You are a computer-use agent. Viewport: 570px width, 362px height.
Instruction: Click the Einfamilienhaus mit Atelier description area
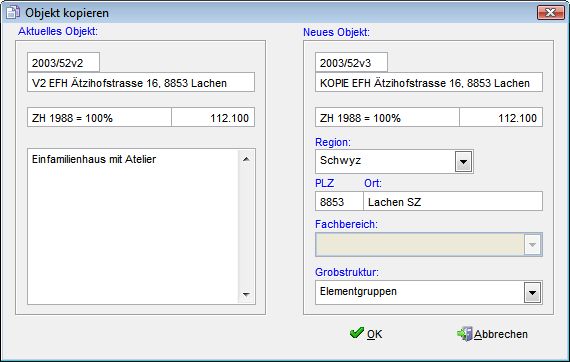point(133,226)
